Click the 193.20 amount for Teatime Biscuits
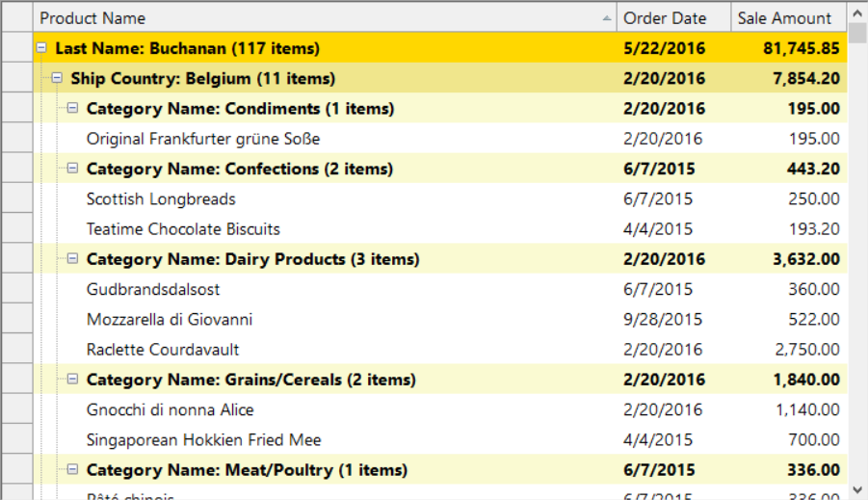868x500 pixels. 814,228
